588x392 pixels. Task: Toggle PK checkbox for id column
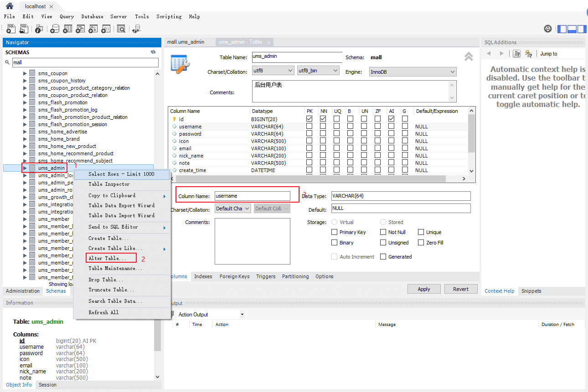pos(309,119)
